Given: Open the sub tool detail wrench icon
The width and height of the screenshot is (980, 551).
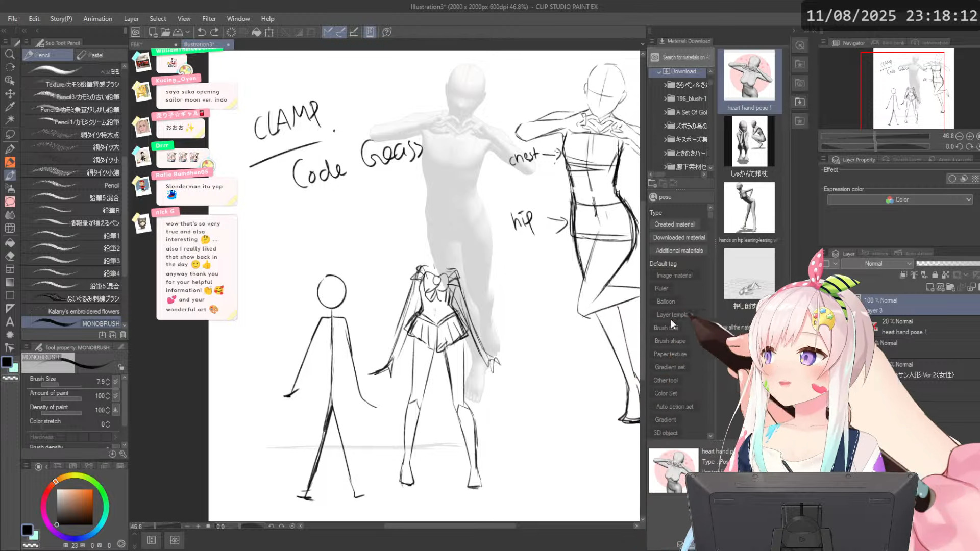Looking at the screenshot, I should pyautogui.click(x=123, y=454).
